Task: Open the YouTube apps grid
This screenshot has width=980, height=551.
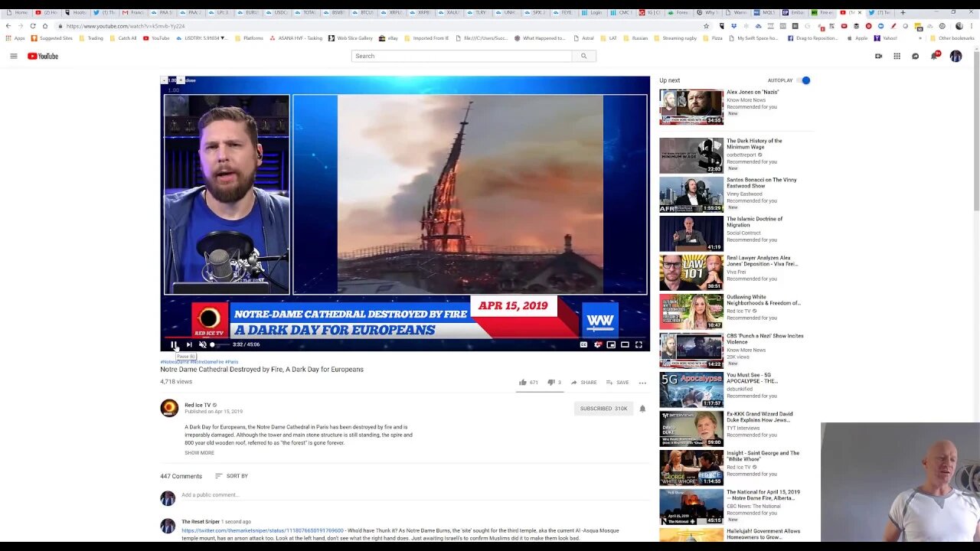Action: [x=897, y=56]
